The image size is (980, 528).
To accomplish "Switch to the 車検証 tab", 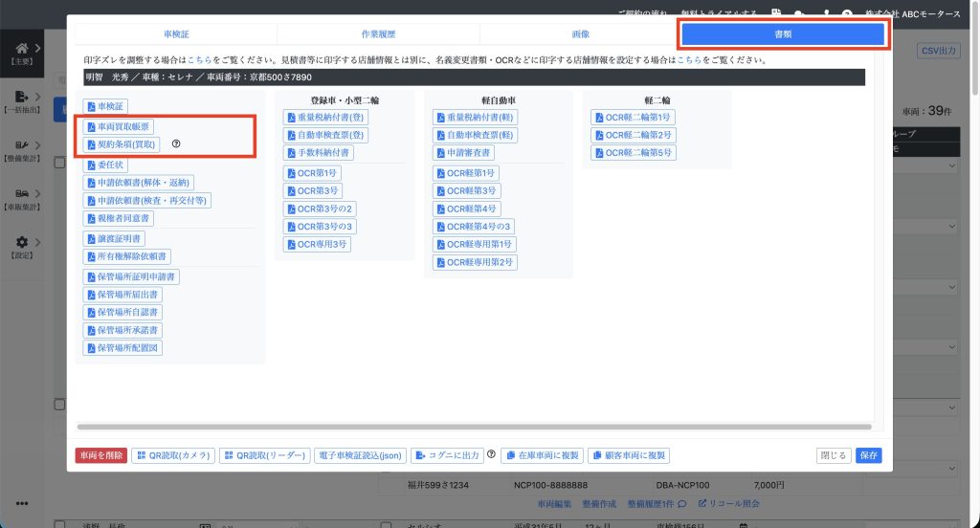I will click(x=176, y=33).
